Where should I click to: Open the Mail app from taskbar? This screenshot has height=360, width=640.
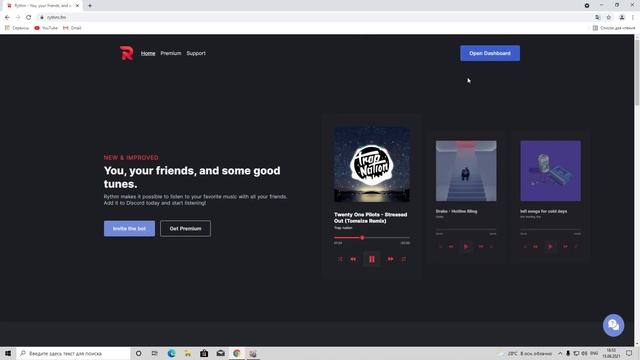point(220,353)
